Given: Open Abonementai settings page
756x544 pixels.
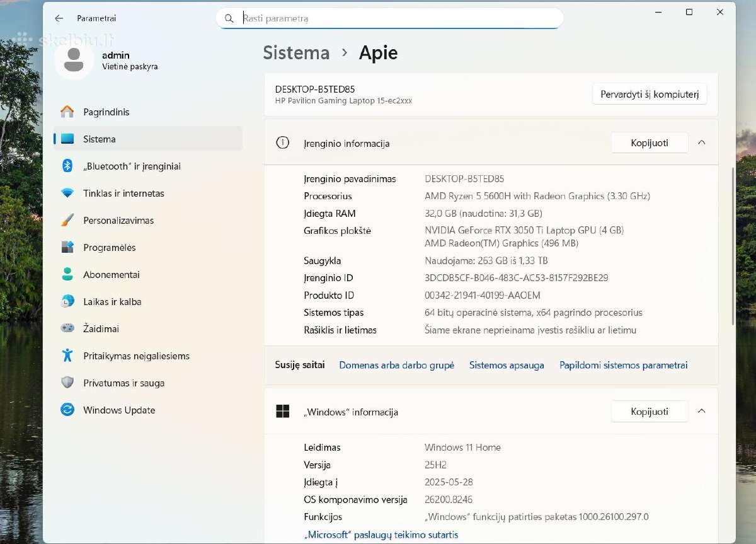Looking at the screenshot, I should (148, 275).
